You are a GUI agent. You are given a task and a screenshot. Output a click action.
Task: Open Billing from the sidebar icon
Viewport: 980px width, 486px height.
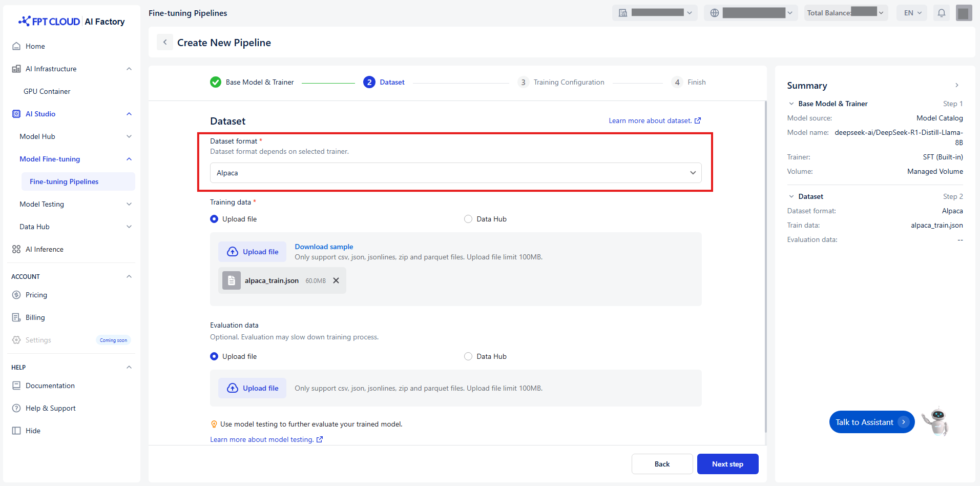[16, 317]
